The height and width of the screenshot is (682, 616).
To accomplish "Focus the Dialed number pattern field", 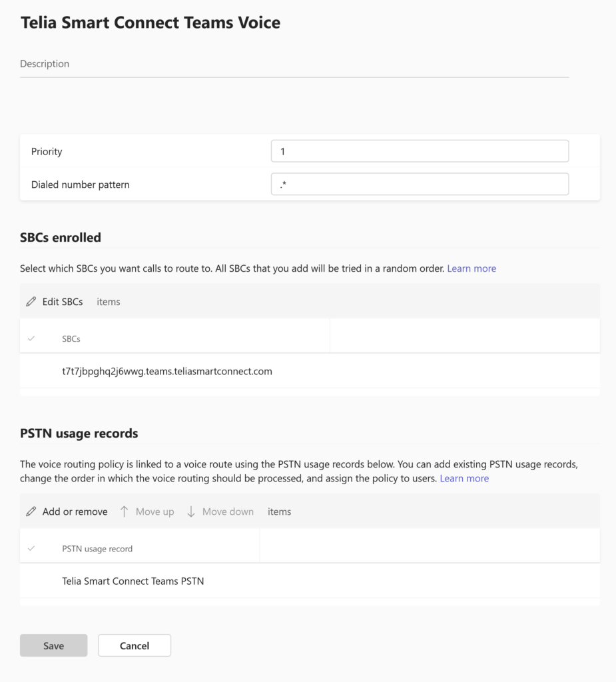I will point(420,184).
